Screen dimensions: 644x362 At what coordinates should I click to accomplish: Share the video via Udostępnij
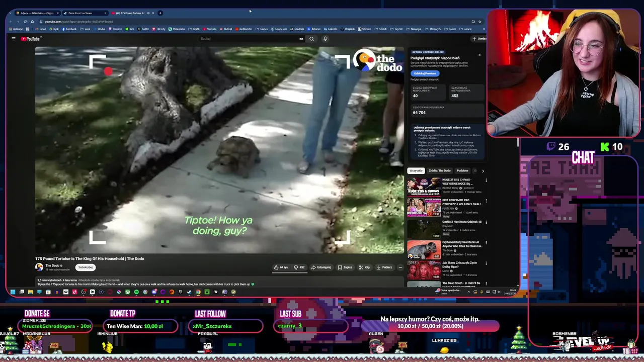click(x=321, y=267)
